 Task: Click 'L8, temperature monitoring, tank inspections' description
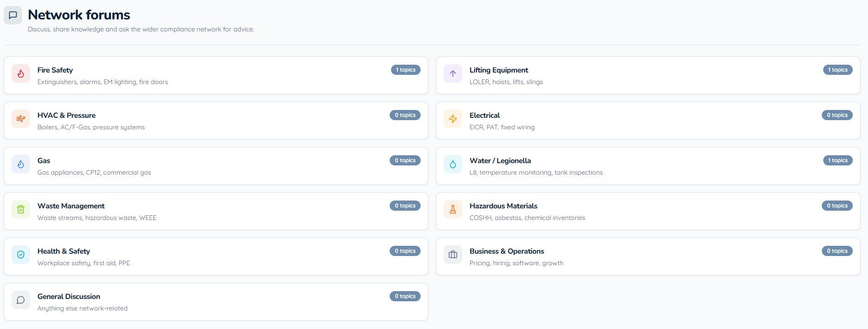(536, 172)
